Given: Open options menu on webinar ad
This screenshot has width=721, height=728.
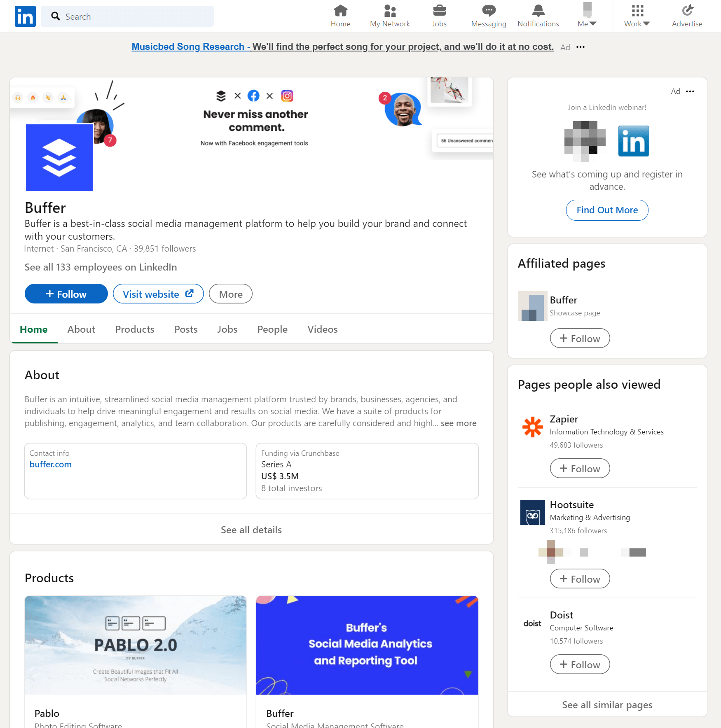Looking at the screenshot, I should point(690,91).
